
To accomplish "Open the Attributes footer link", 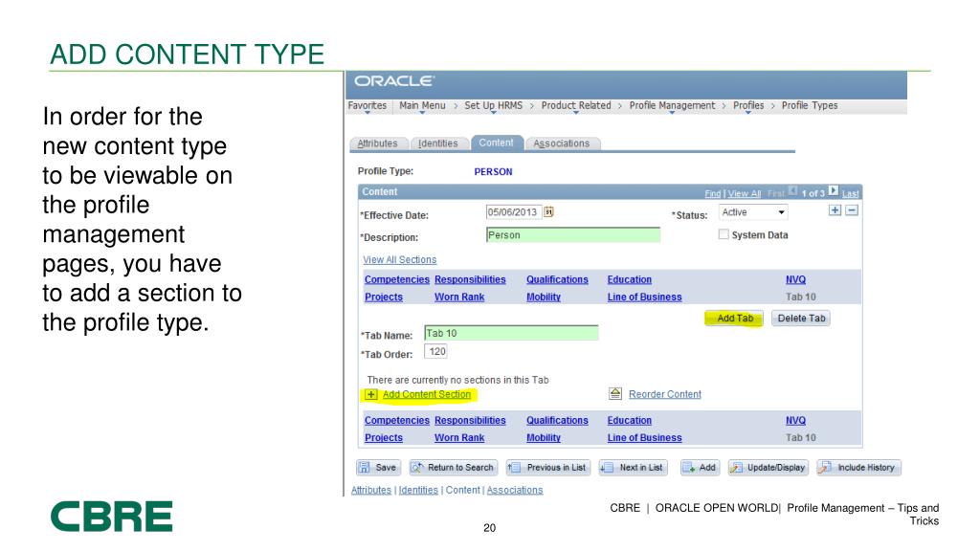I will click(371, 490).
